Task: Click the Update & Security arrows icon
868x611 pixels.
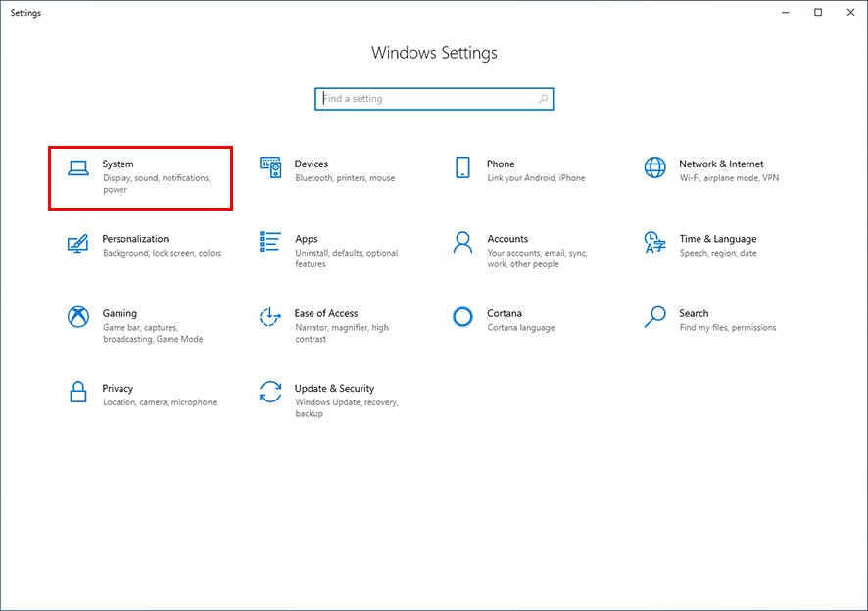Action: 270,392
